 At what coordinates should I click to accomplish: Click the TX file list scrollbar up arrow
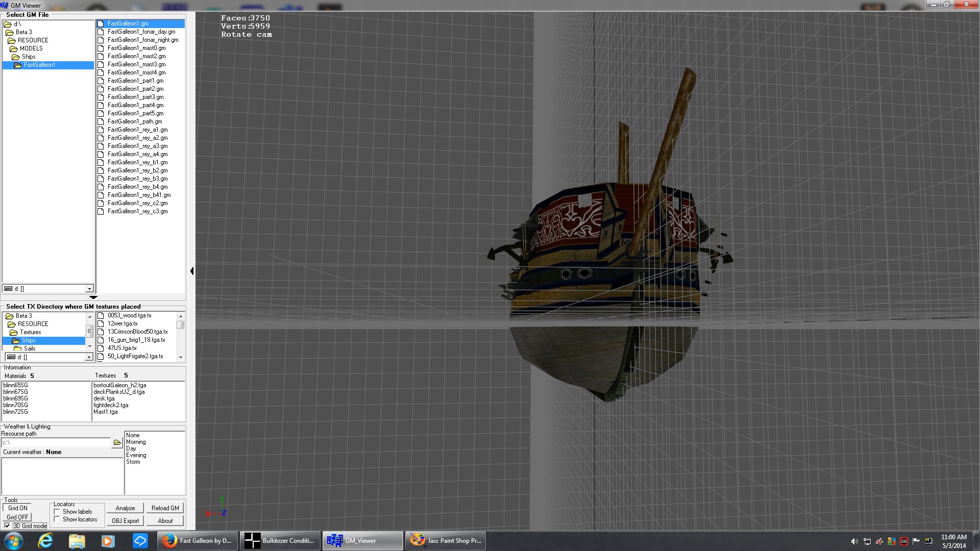coord(181,316)
